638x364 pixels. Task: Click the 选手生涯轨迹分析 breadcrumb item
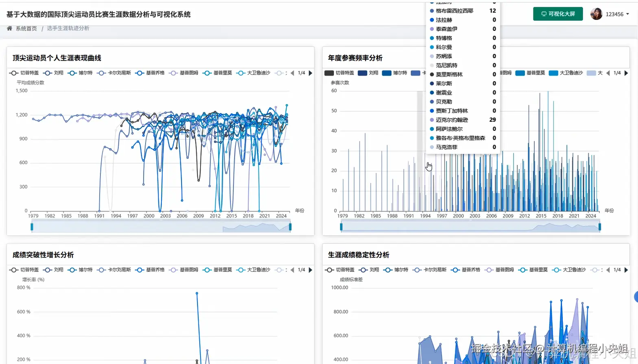tap(68, 28)
